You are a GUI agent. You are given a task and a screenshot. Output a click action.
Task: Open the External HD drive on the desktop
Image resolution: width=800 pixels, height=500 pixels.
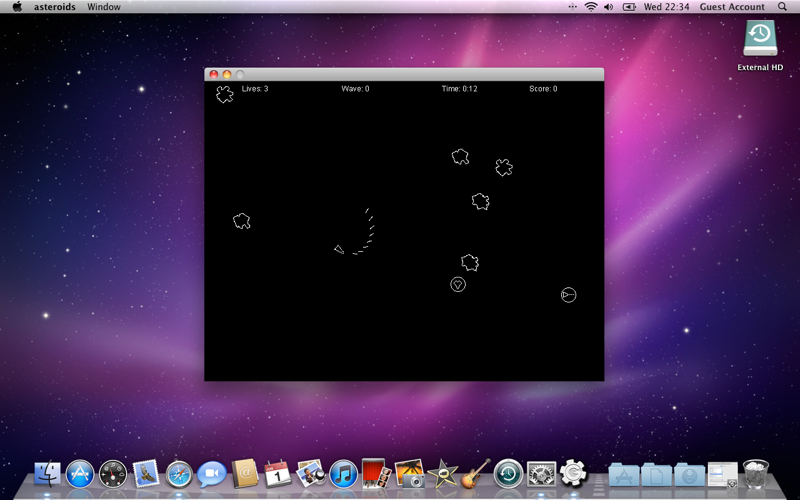(x=760, y=45)
